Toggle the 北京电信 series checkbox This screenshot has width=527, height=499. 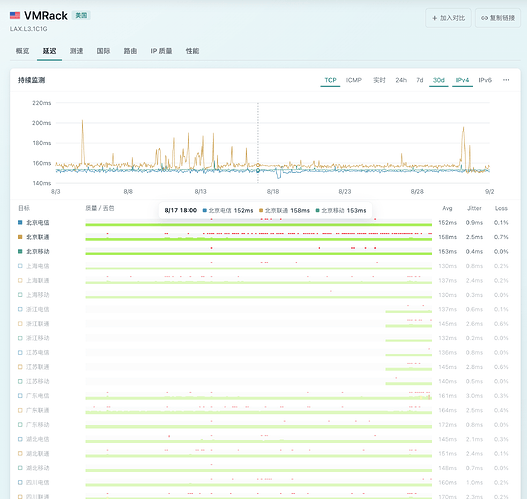(20, 222)
